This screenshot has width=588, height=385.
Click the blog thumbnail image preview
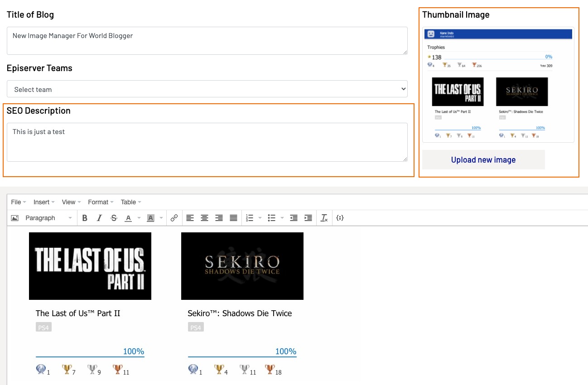(x=498, y=85)
